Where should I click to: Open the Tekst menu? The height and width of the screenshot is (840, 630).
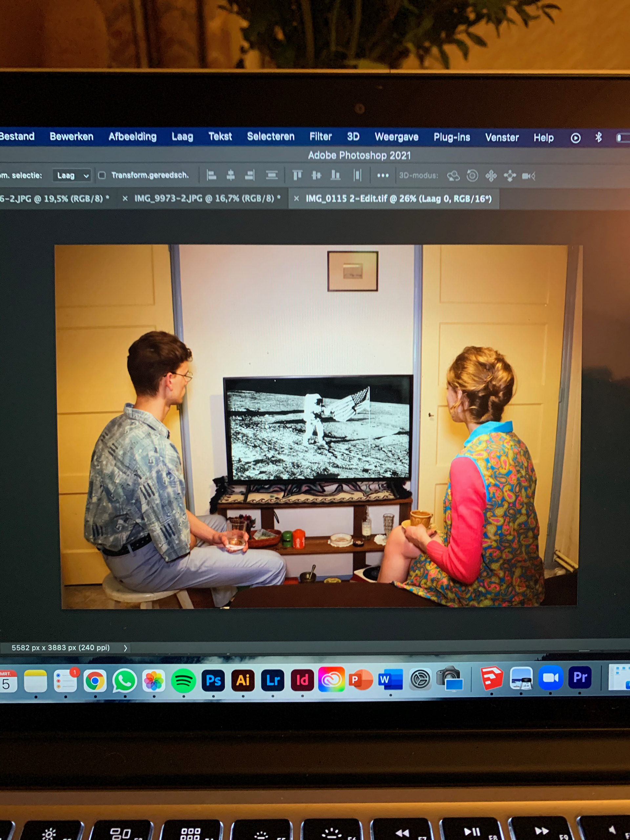(220, 136)
